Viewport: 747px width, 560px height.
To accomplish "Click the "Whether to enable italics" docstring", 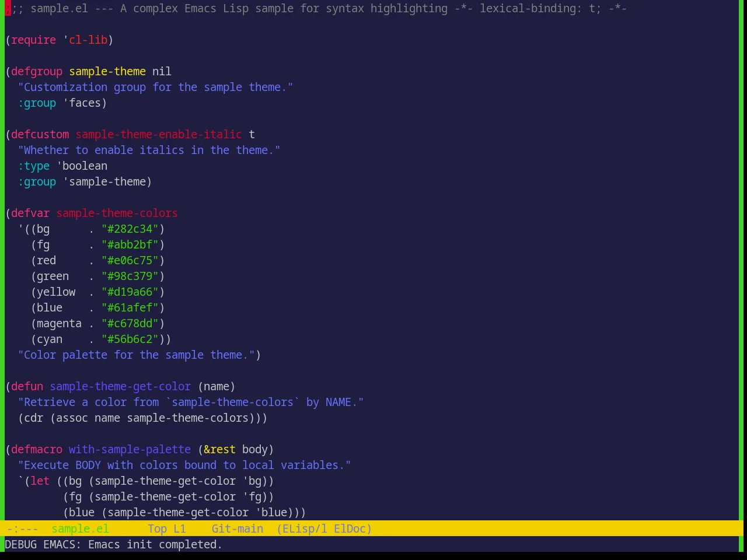I will [149, 150].
